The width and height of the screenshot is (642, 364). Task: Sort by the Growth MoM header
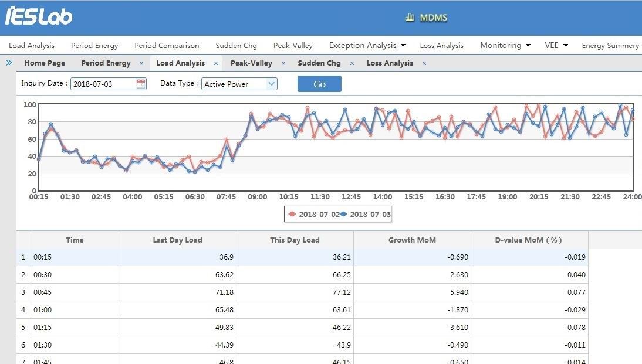(413, 240)
